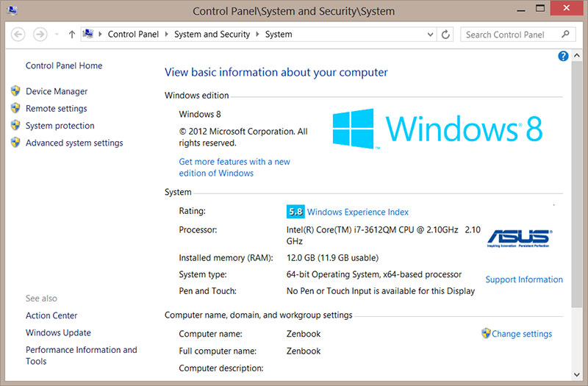Expand the arrow after System and Security
Image resolution: width=588 pixels, height=386 pixels.
pyautogui.click(x=258, y=34)
